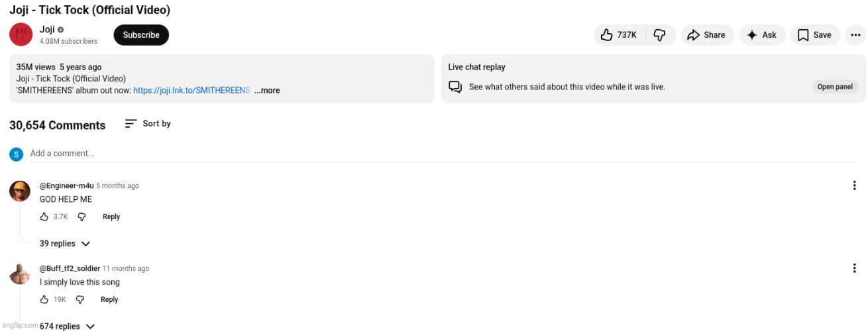
Task: Open the Sort by comments dropdown
Action: (148, 124)
